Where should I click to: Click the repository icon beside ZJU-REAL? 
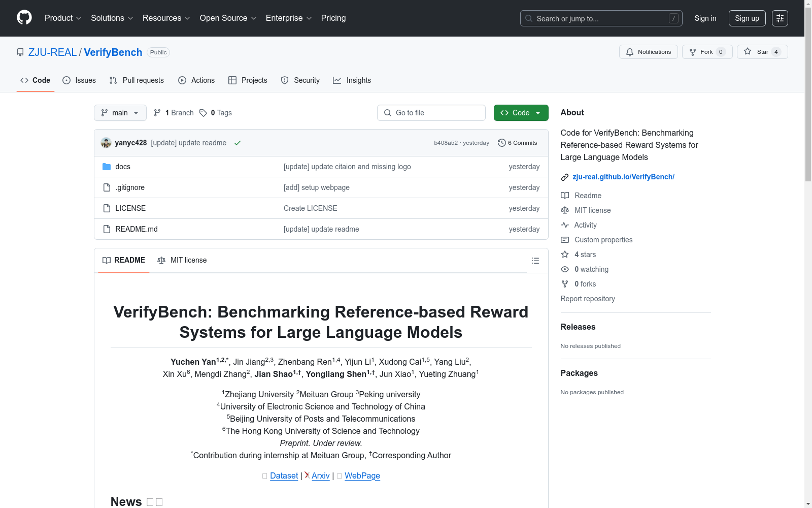click(x=20, y=52)
